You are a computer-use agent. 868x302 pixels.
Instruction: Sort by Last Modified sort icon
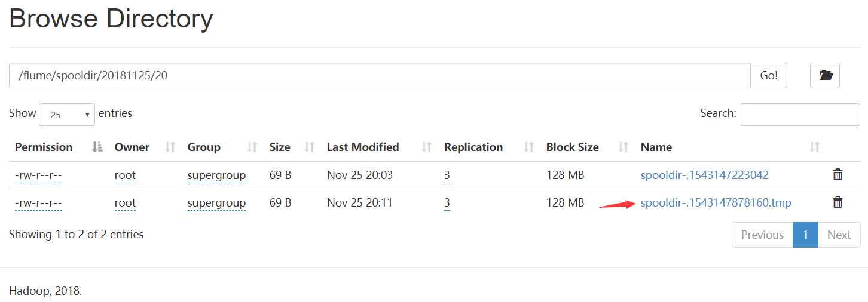click(x=427, y=147)
